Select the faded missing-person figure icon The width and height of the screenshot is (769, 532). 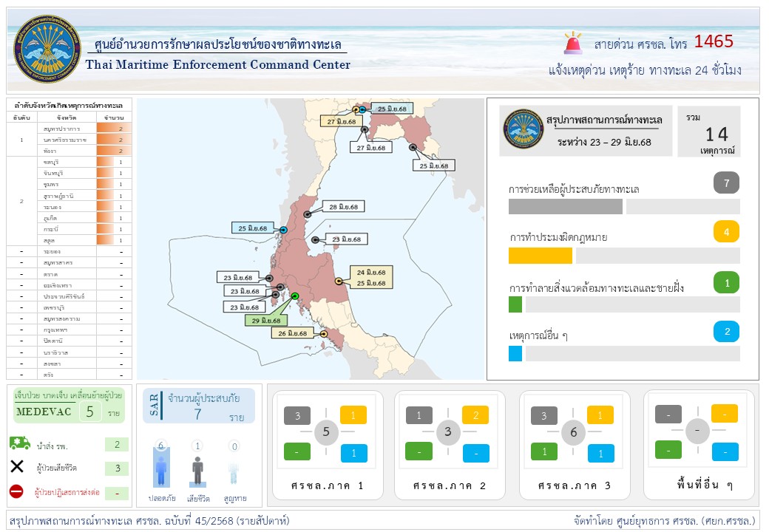pos(234,472)
